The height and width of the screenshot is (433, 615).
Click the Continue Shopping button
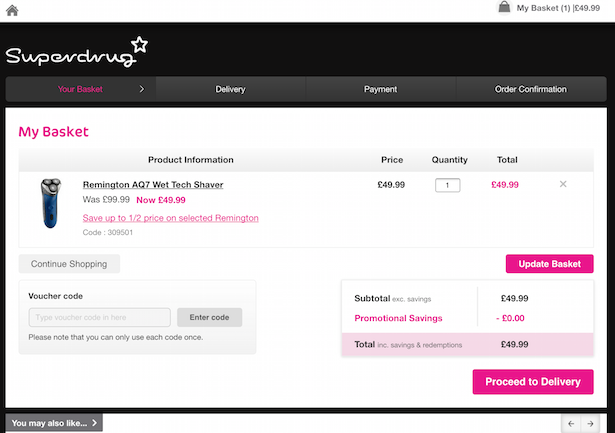(69, 264)
